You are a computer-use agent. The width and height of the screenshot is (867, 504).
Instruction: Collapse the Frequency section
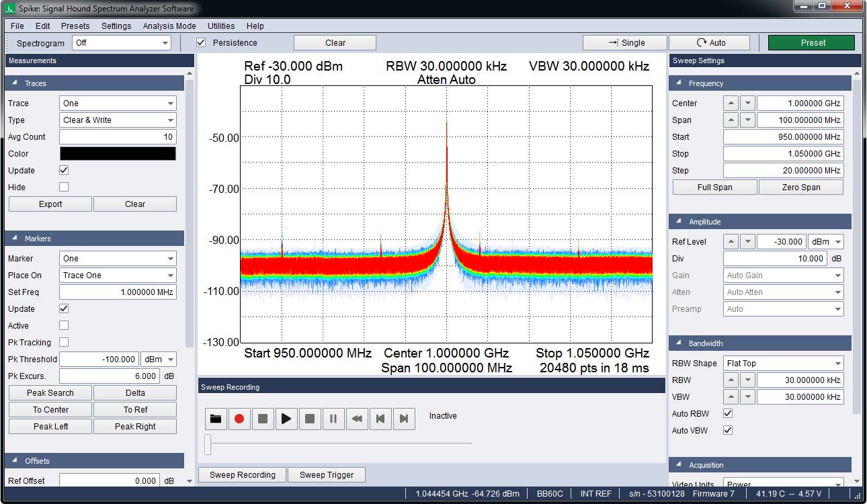679,83
